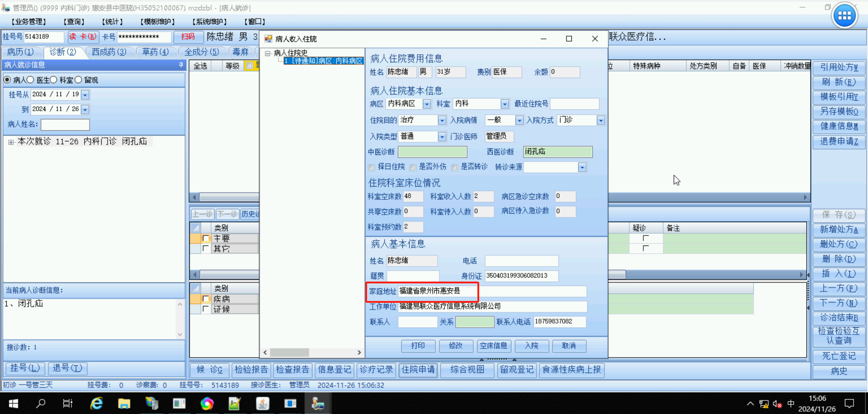Open the 查询 menu
This screenshot has height=414, width=868.
coord(74,21)
